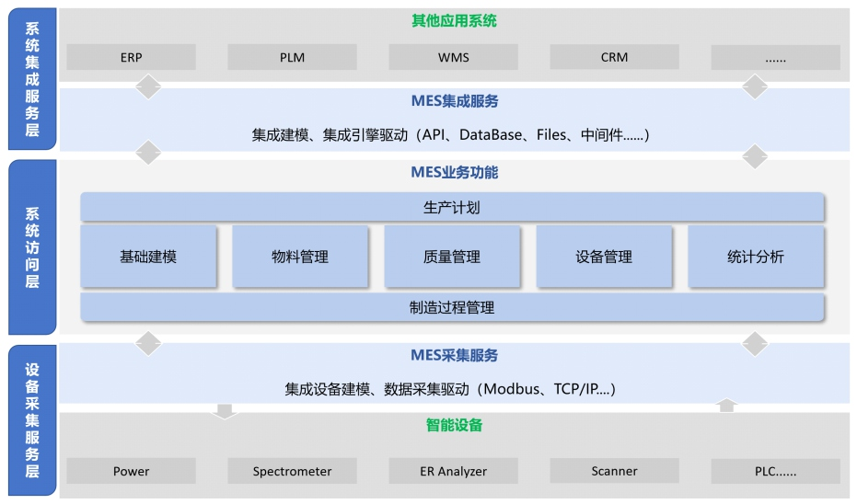Click the 系统访问层 side label
Viewport: 857px width, 504px height.
[32, 246]
